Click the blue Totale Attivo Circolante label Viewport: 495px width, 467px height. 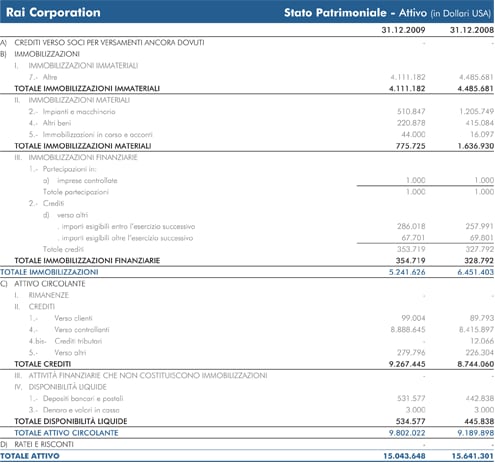66,433
